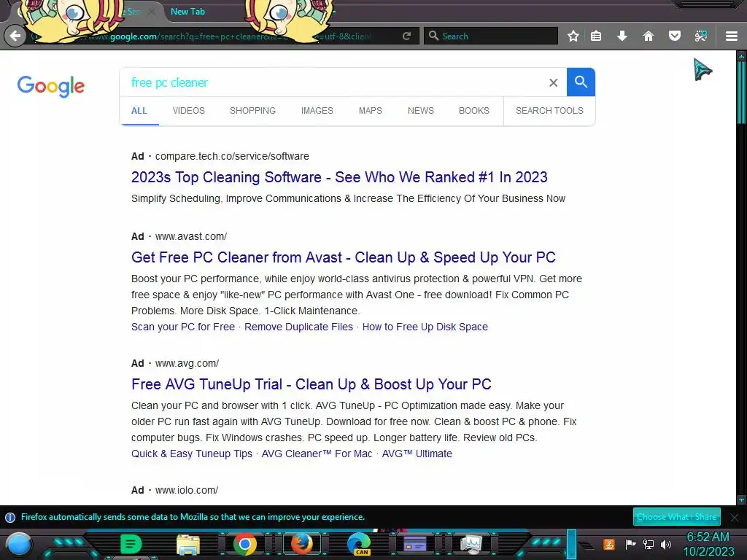This screenshot has height=560, width=747.
Task: Submit search with the blue magnifier button
Action: point(581,82)
